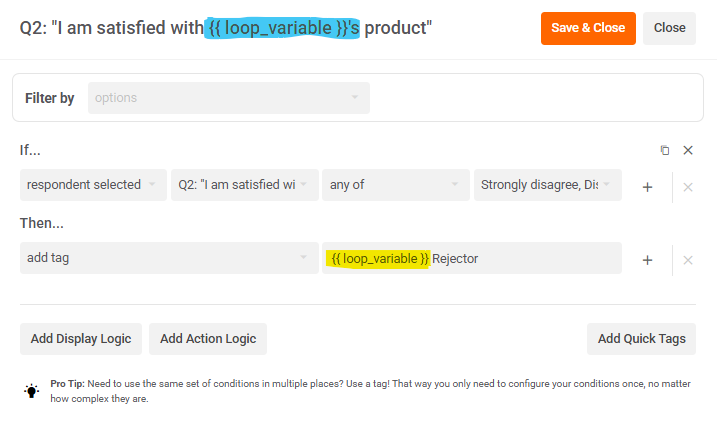Click the Q2 question title text

[225, 28]
